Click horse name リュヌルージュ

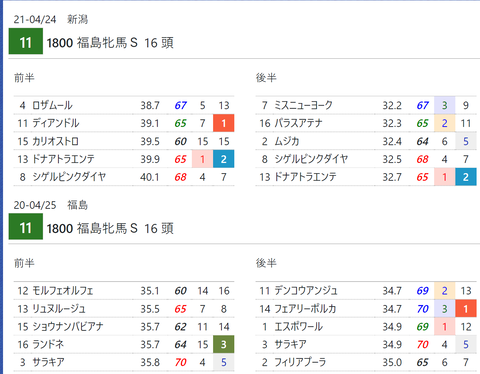(x=59, y=309)
